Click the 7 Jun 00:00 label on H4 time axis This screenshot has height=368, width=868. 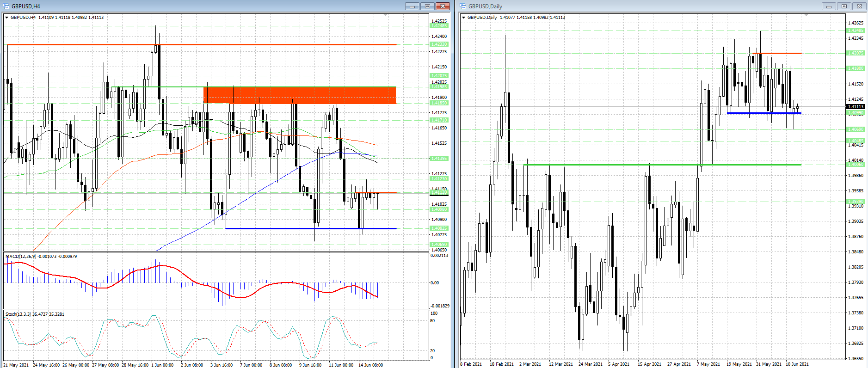coord(251,365)
